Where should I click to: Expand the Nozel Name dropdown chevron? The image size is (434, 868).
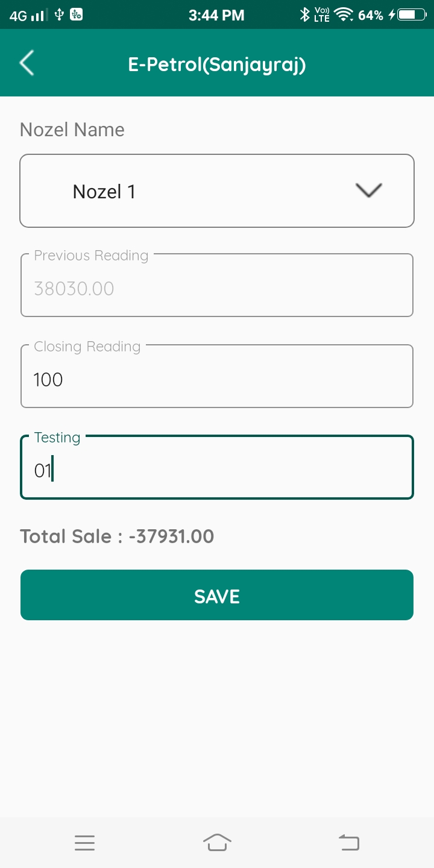369,190
